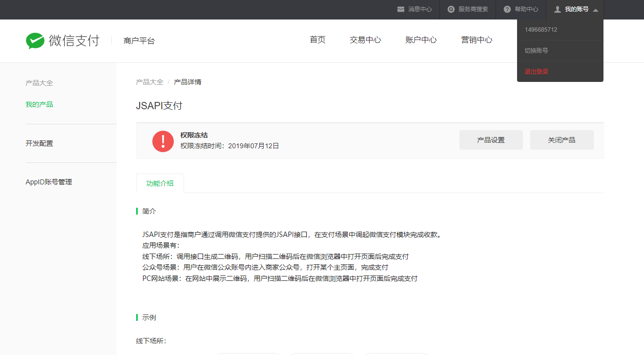Open 消息中心 in the top bar
This screenshot has width=644, height=355.
(420, 9)
